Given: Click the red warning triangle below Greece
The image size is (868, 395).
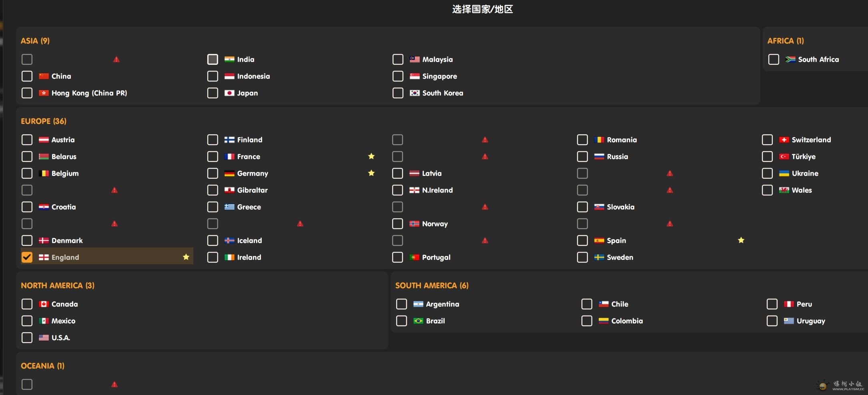Looking at the screenshot, I should pyautogui.click(x=300, y=223).
